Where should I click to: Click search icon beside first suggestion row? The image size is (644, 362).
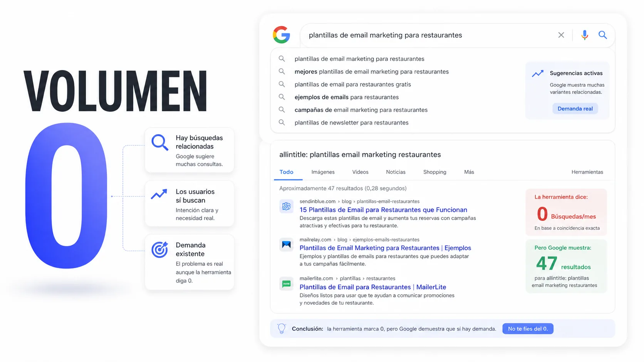click(282, 59)
